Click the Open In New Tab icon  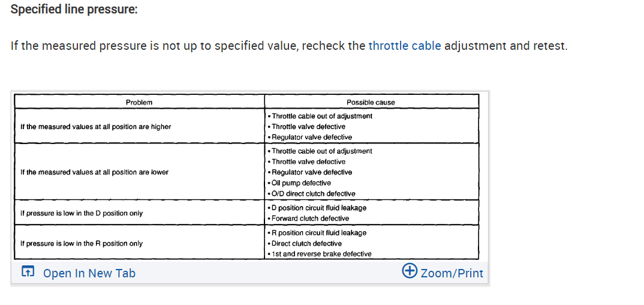pos(28,273)
